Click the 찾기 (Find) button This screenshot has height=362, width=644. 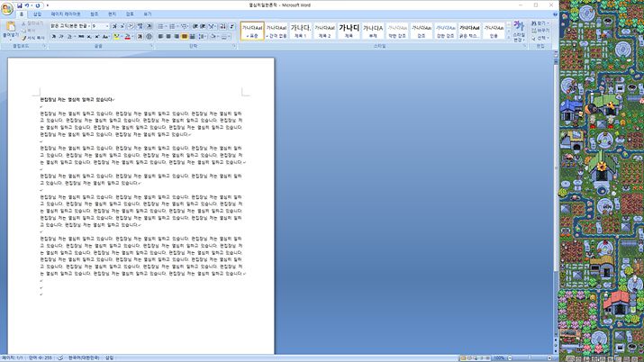(x=543, y=23)
